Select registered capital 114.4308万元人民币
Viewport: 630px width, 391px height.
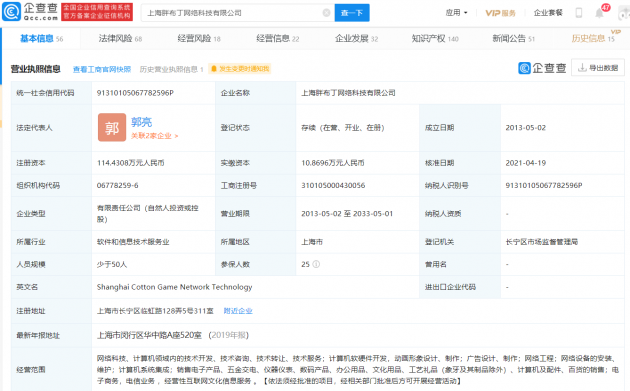[131, 163]
